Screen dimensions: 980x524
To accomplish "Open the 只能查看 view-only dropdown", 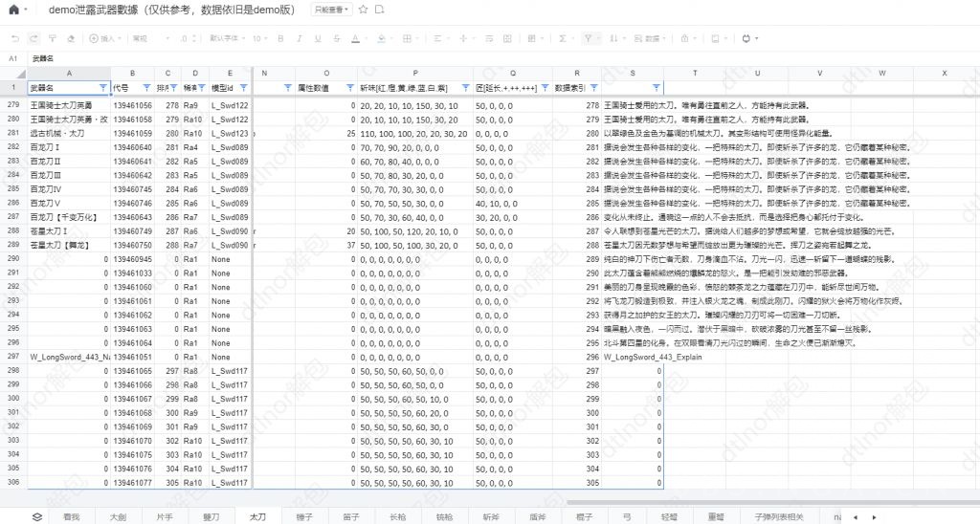I will (x=332, y=10).
